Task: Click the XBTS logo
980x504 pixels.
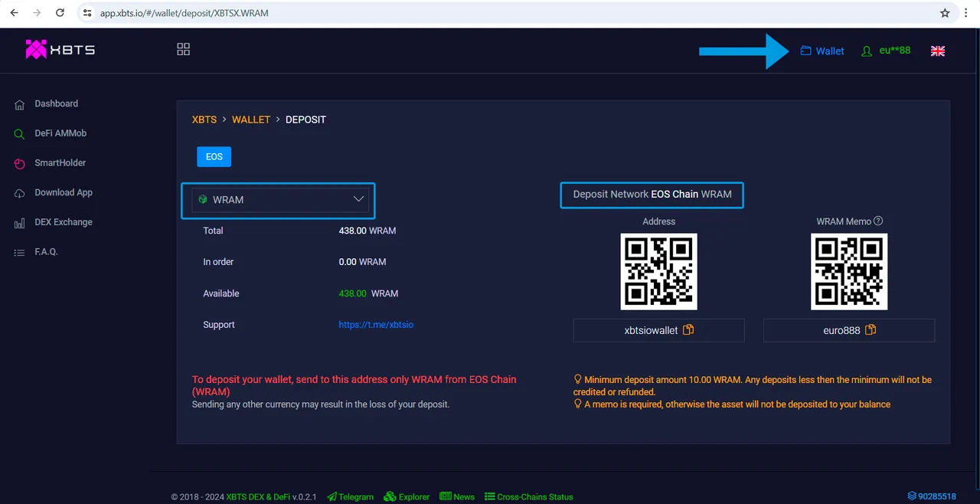Action: point(60,49)
